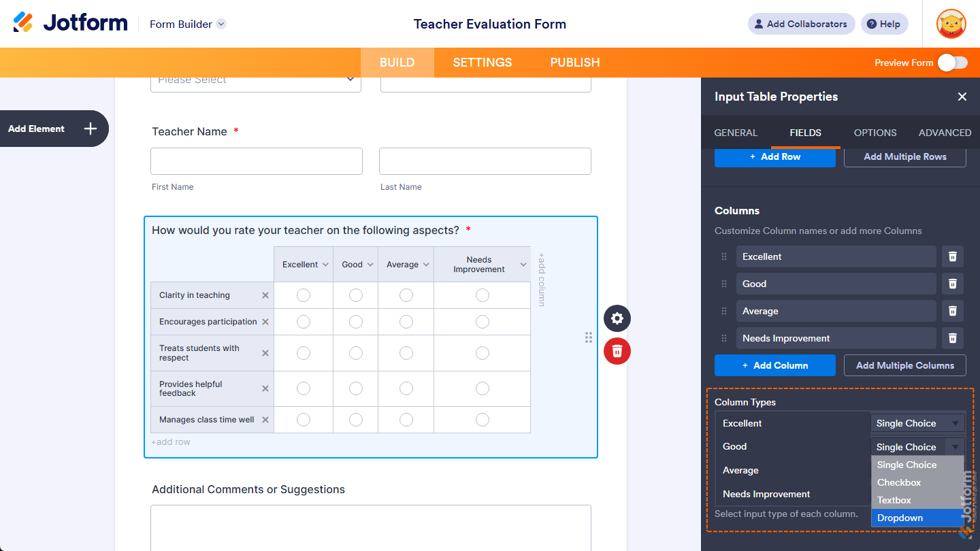The image size is (980, 551).
Task: Open the Excellent column header dropdown
Action: (x=325, y=265)
